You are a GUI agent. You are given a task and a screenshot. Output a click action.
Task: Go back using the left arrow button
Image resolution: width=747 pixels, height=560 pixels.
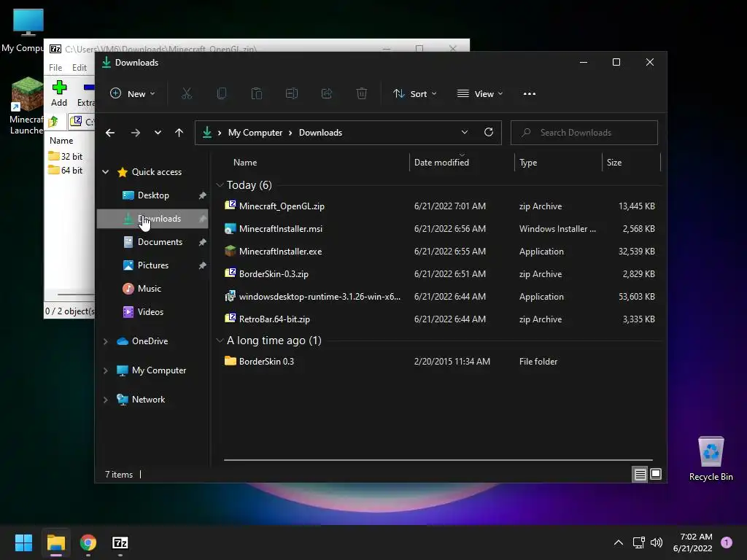(110, 133)
